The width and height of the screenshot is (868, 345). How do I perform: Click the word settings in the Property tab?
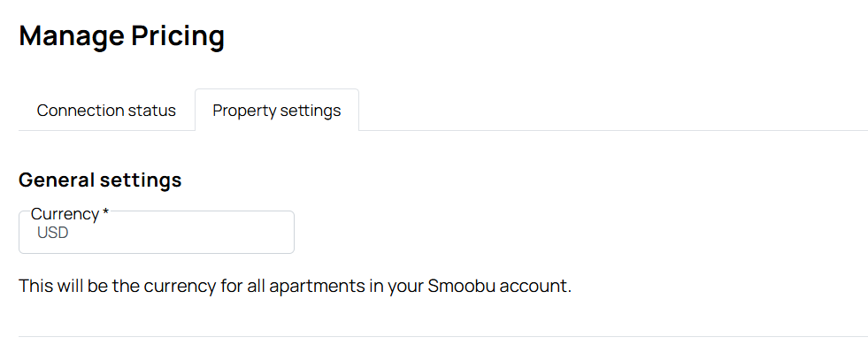point(310,111)
